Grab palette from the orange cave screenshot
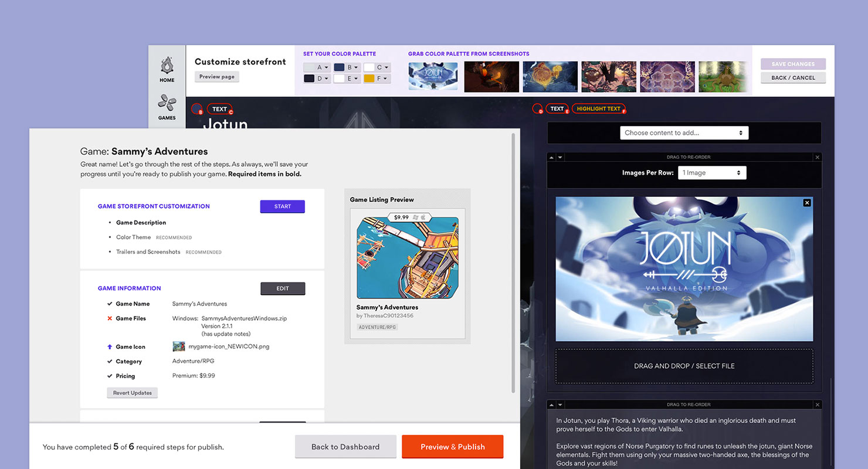868x469 pixels. pos(491,77)
